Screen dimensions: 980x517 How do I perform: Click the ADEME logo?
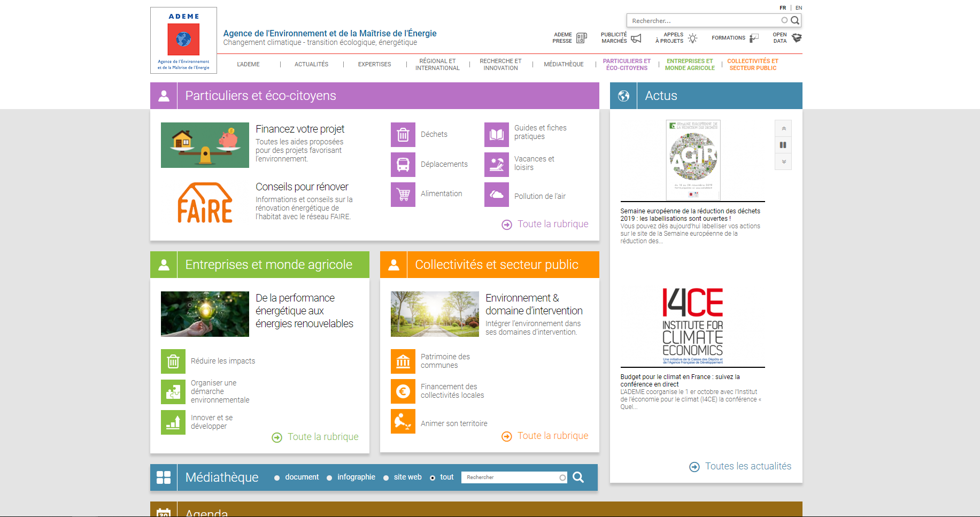(x=183, y=40)
